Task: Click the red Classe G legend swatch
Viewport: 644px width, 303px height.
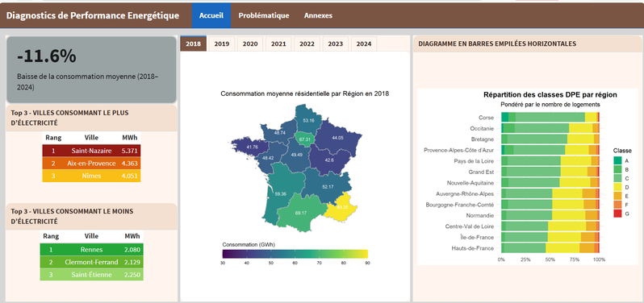Action: pos(617,214)
